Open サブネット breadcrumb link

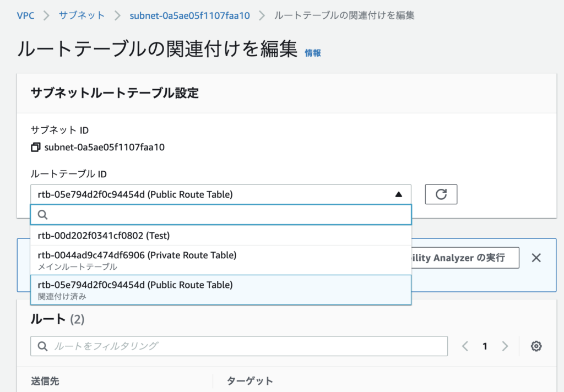pos(82,15)
